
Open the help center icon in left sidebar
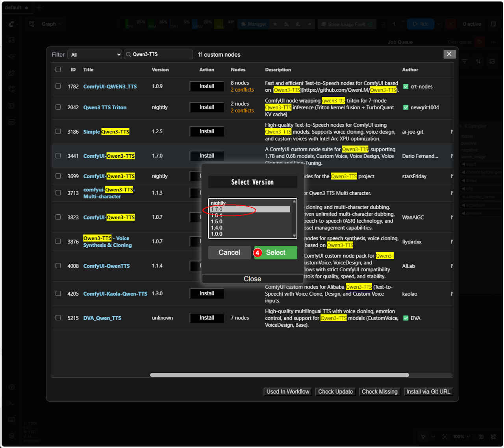click(12, 387)
